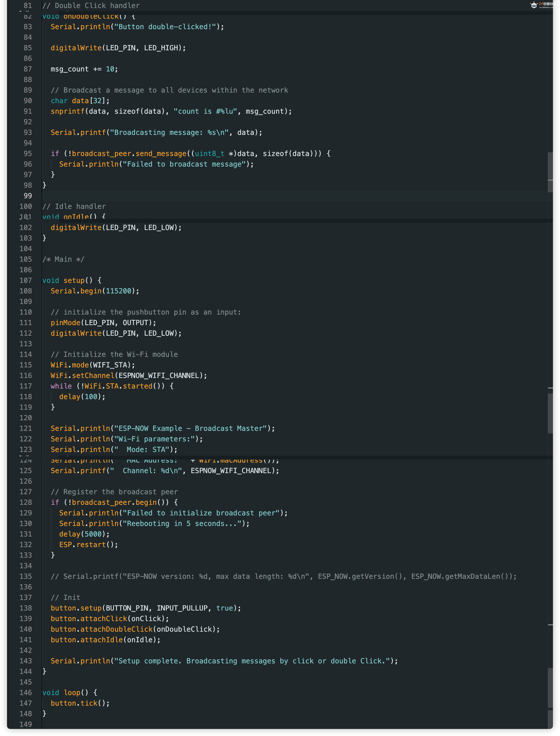Screen dimensions: 560x736
Task: Click the loop function name
Action: point(72,692)
